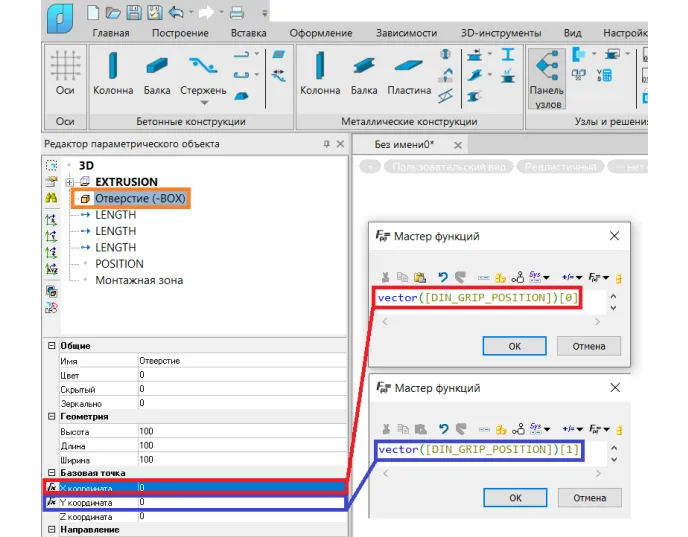The image size is (688, 537).
Task: Select Колонна in Металлические конструкции group
Action: 320,73
